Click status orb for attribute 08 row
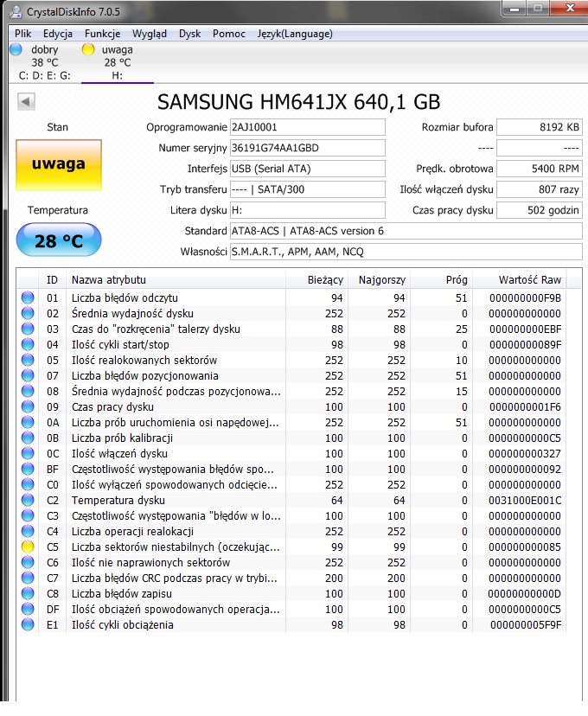The image size is (588, 716). 28,391
